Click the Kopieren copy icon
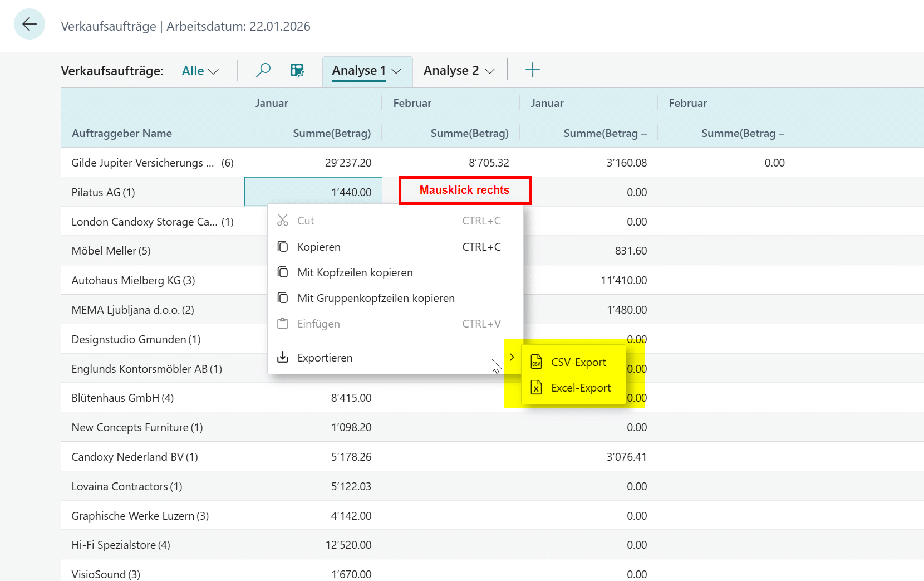 pos(283,247)
